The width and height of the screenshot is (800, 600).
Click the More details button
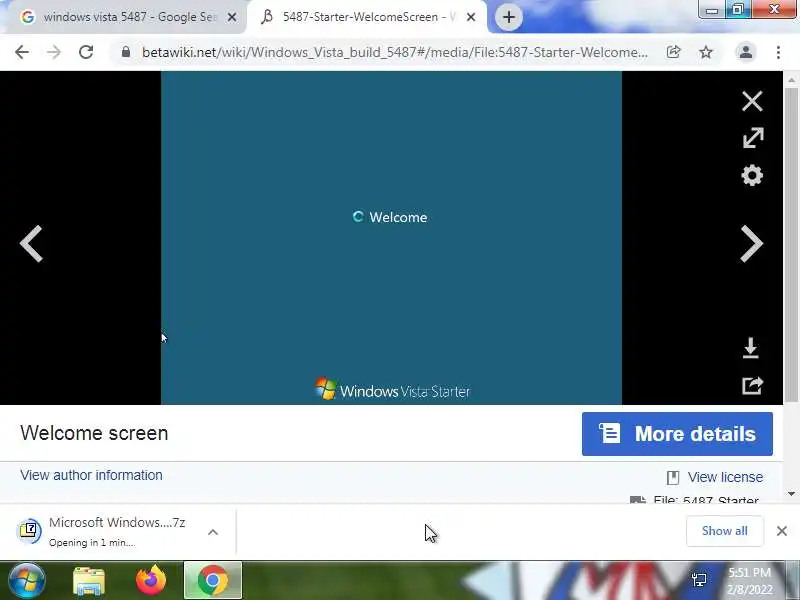677,434
